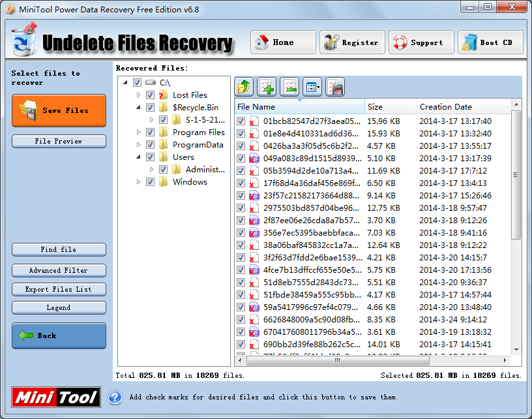Open the Support button
Viewport: 532px width, 419px height.
(x=421, y=42)
